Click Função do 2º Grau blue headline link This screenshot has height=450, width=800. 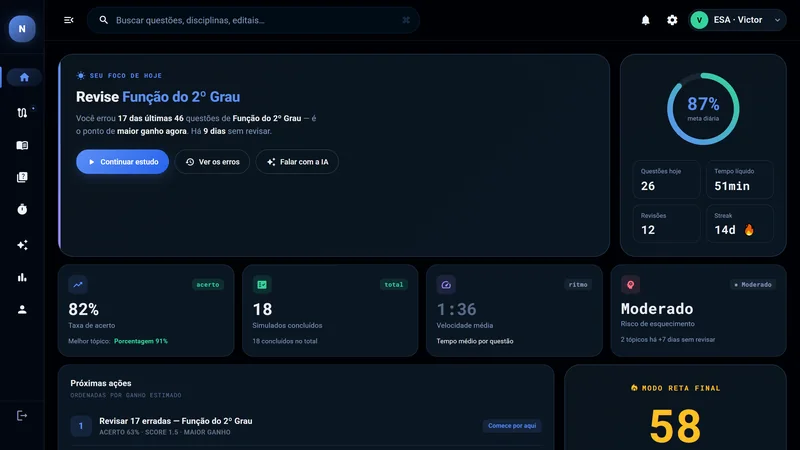pos(181,97)
